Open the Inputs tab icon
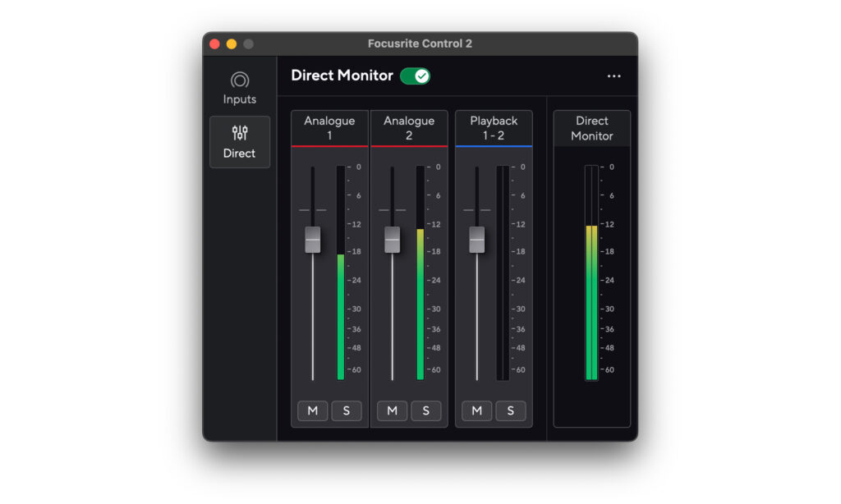Viewport: 841px width, 504px height. pos(239,80)
